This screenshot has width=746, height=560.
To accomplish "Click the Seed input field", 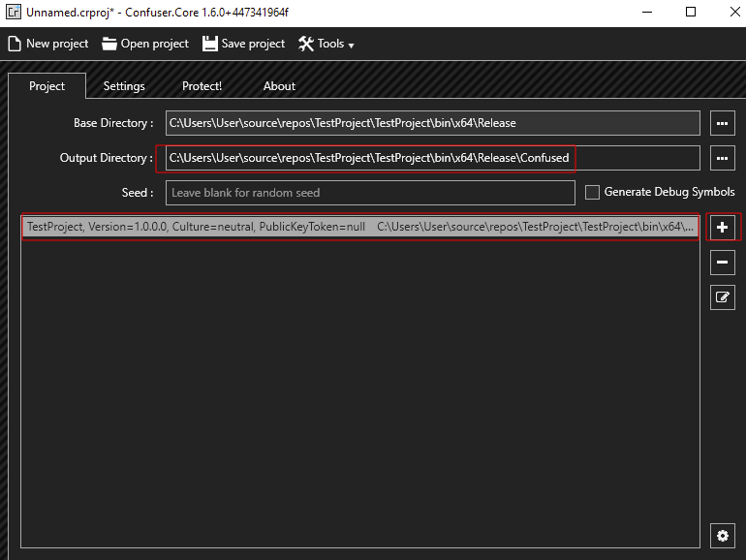I will click(370, 193).
